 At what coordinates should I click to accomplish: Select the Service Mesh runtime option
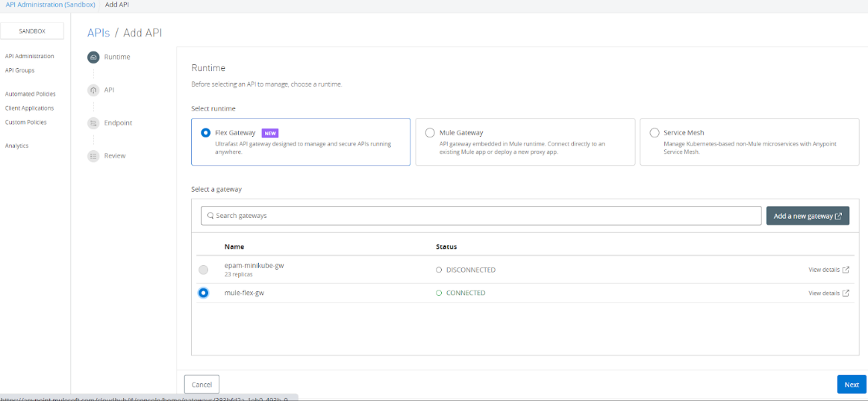[x=655, y=133]
